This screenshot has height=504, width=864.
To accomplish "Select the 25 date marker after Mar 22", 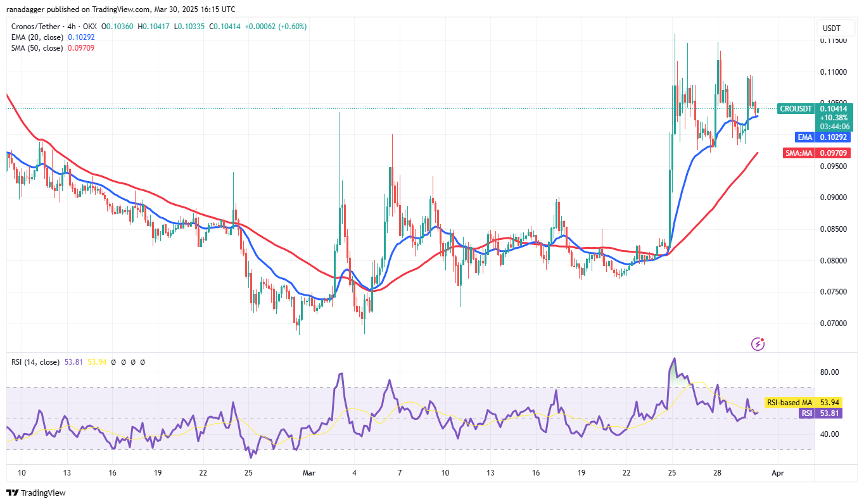I will 672,472.
